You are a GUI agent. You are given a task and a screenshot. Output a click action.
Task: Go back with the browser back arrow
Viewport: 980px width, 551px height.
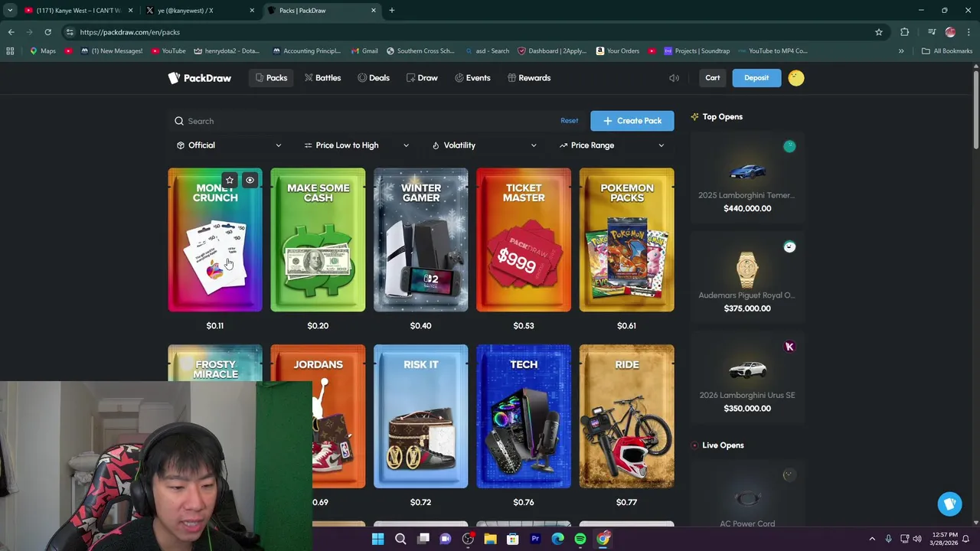[x=11, y=32]
